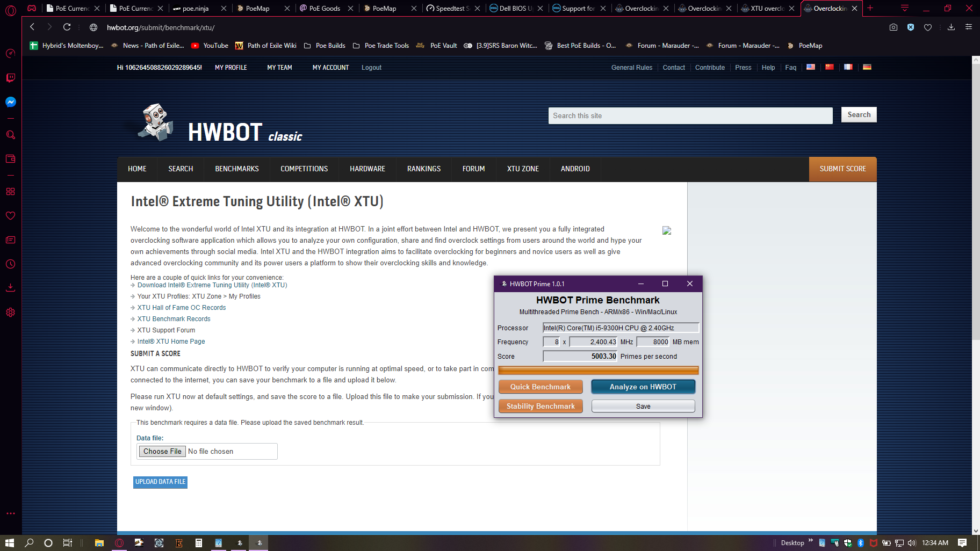Open Twitch in Opera sidebar
The height and width of the screenshot is (551, 980).
(x=10, y=78)
